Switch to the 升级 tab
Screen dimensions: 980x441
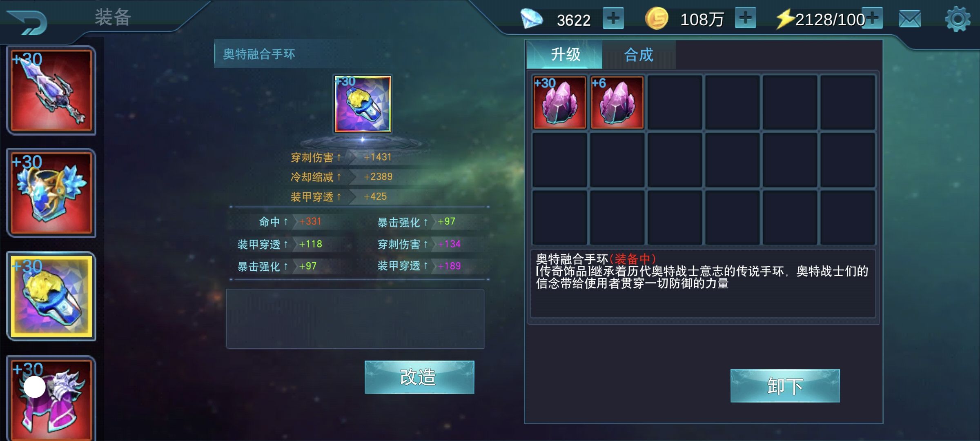tap(565, 54)
